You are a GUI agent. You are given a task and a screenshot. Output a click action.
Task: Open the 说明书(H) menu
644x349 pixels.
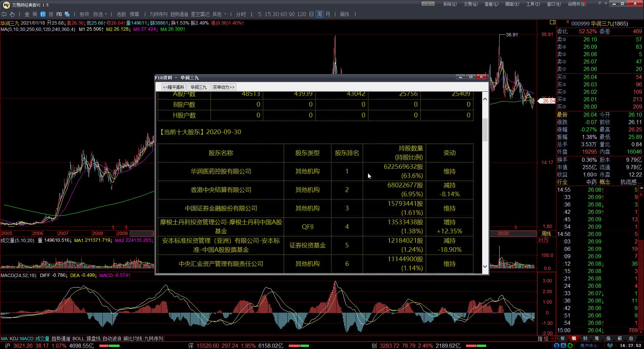pos(577,4)
